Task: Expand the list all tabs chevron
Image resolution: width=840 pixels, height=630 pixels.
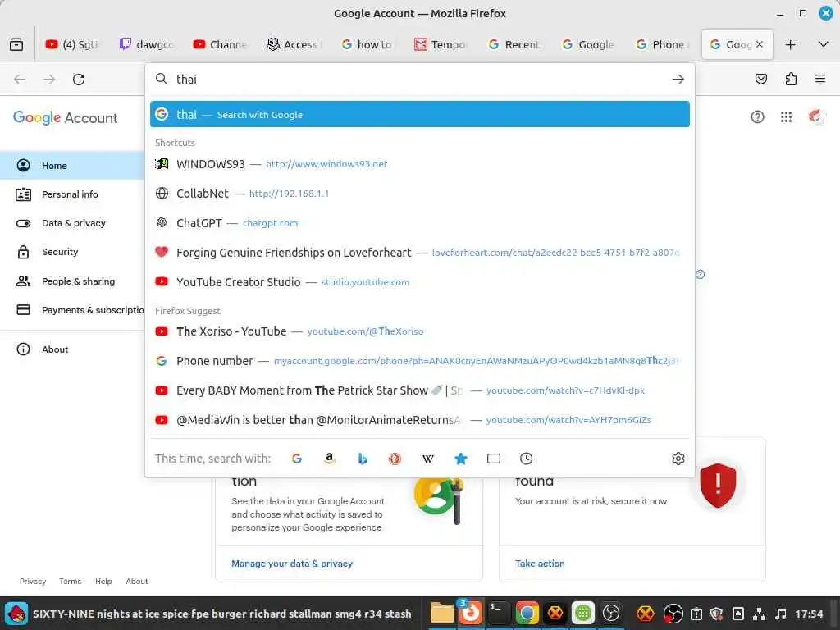Action: (x=824, y=44)
